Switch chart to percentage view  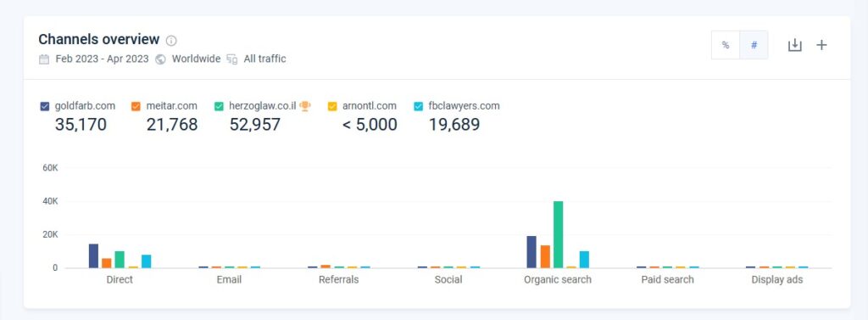coord(726,45)
